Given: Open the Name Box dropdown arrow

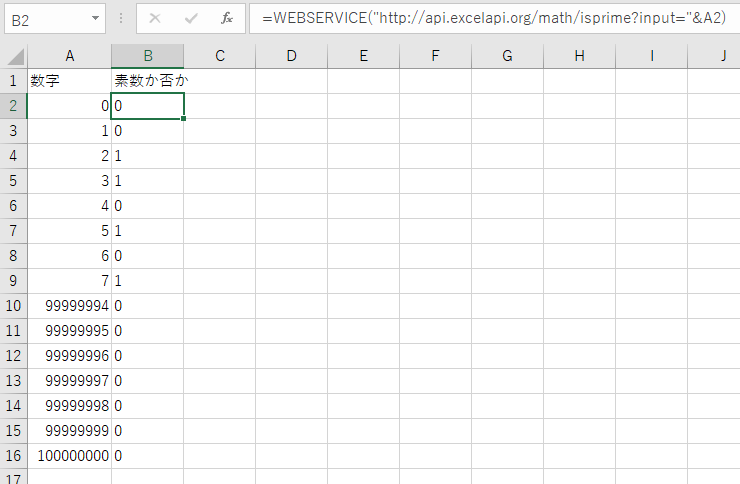Looking at the screenshot, I should tap(95, 18).
